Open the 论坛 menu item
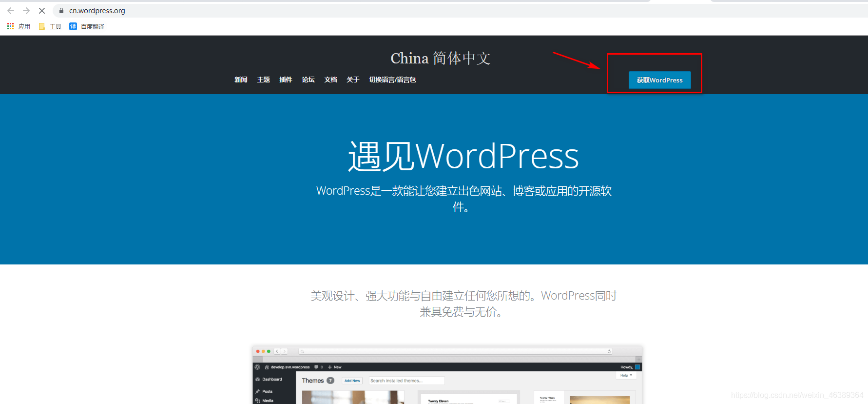The width and height of the screenshot is (868, 404). pyautogui.click(x=308, y=80)
